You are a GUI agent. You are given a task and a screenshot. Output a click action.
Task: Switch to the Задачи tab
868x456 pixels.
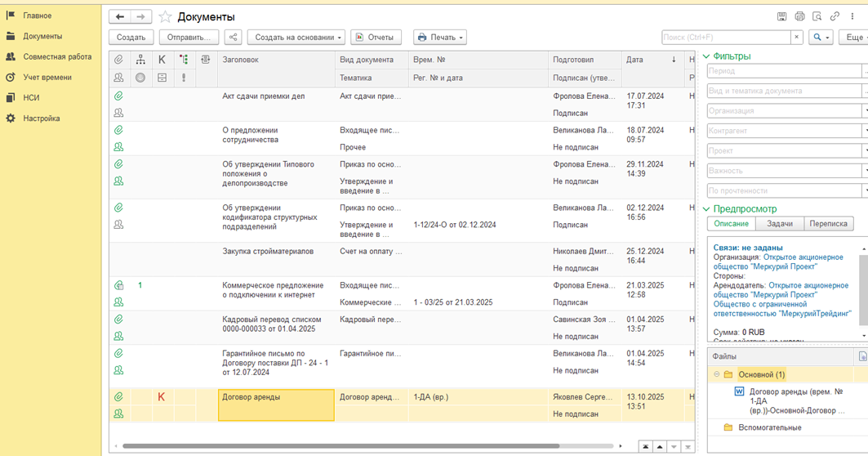coord(780,224)
